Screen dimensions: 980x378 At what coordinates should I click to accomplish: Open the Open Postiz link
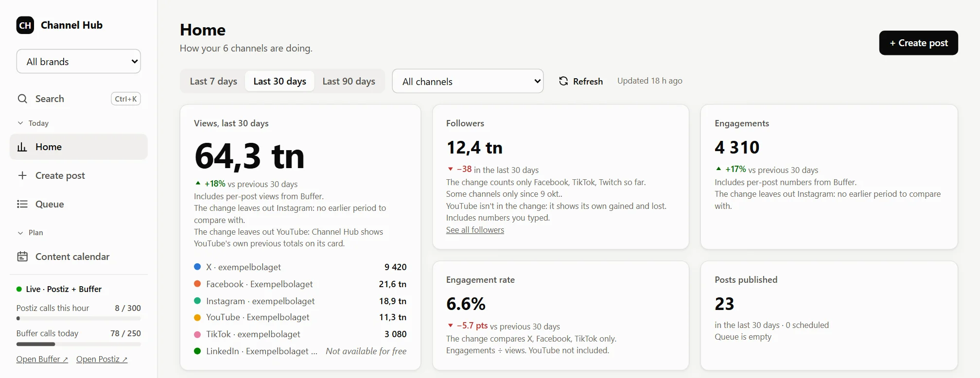point(102,359)
